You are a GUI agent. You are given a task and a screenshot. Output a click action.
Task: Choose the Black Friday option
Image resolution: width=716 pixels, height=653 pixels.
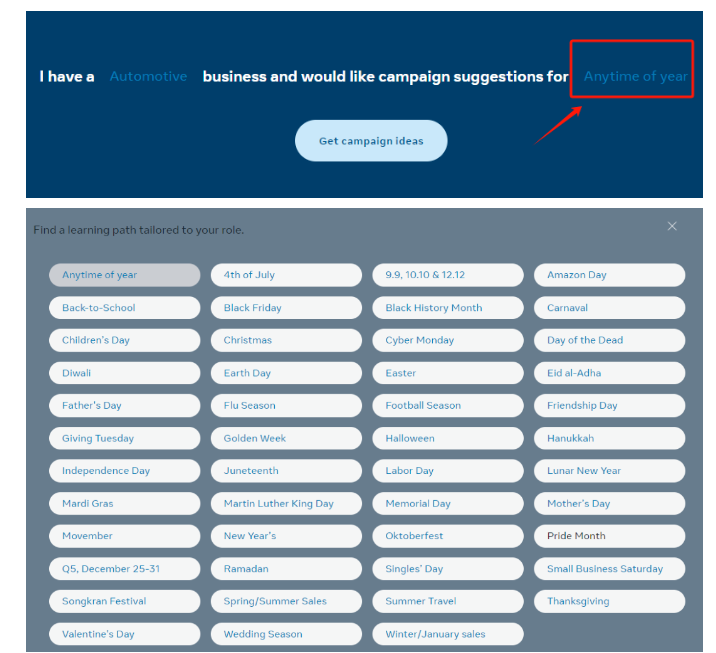(286, 308)
